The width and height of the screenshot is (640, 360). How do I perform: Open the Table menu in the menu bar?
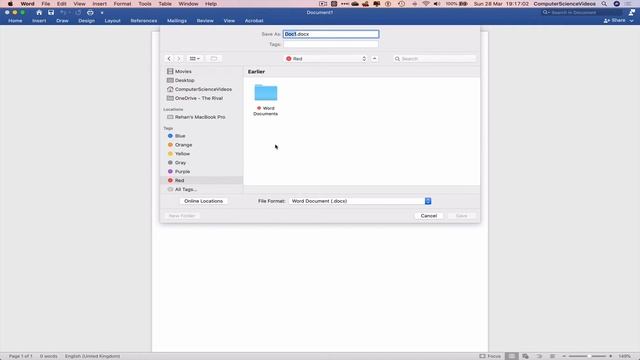(x=165, y=4)
